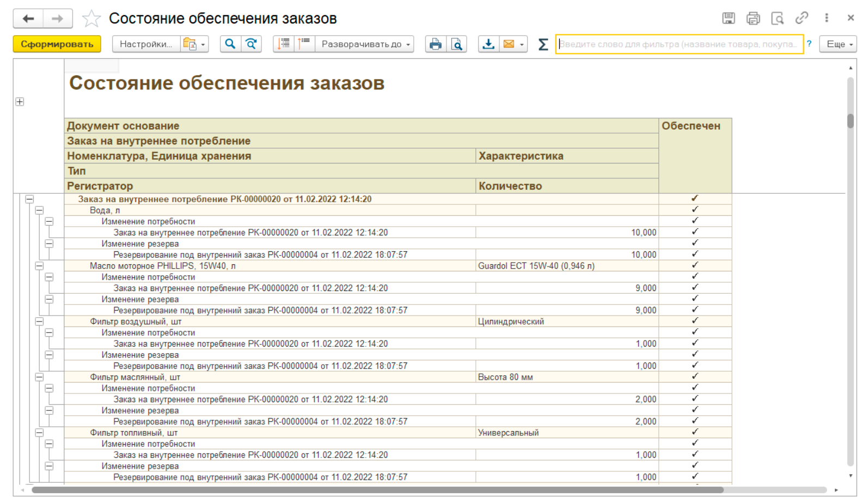Print the report using toolbar printer icon

pyautogui.click(x=436, y=44)
